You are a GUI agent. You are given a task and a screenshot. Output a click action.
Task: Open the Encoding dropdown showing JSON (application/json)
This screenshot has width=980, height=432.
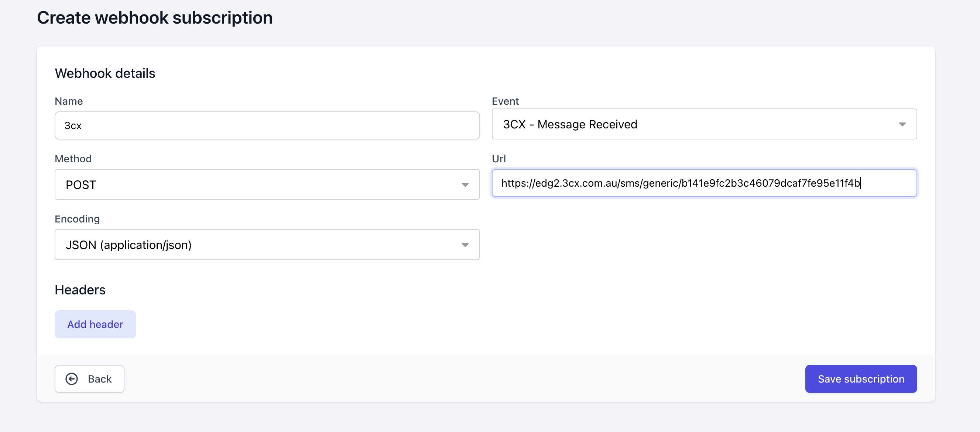[267, 245]
